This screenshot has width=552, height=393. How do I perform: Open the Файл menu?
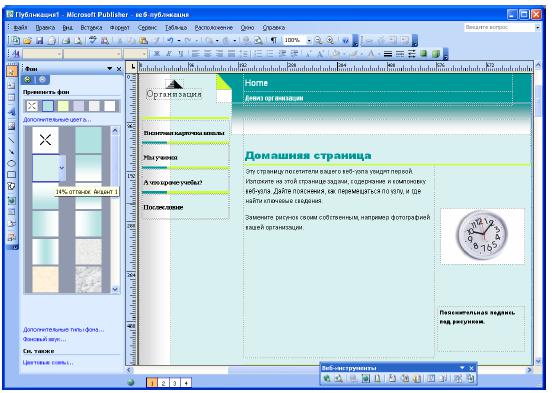click(x=20, y=27)
